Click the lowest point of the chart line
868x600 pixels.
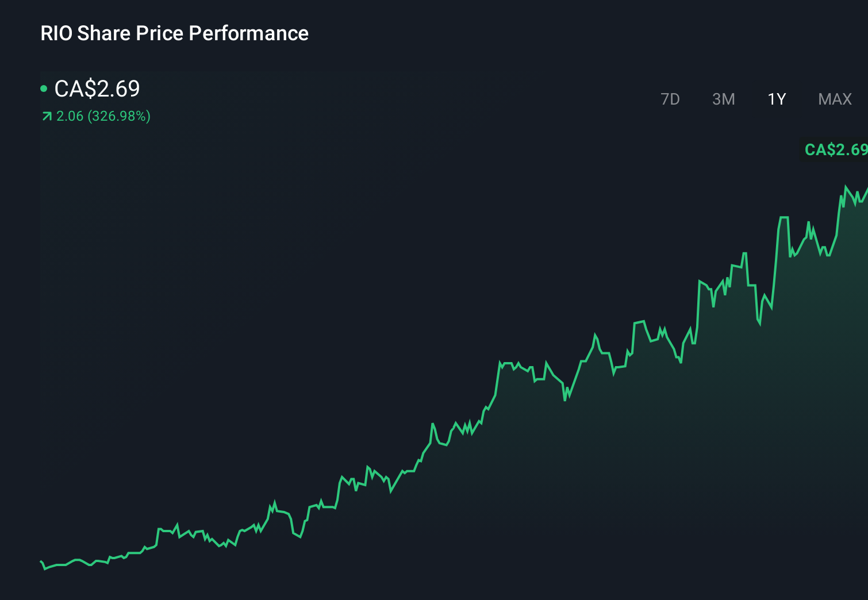(x=43, y=570)
